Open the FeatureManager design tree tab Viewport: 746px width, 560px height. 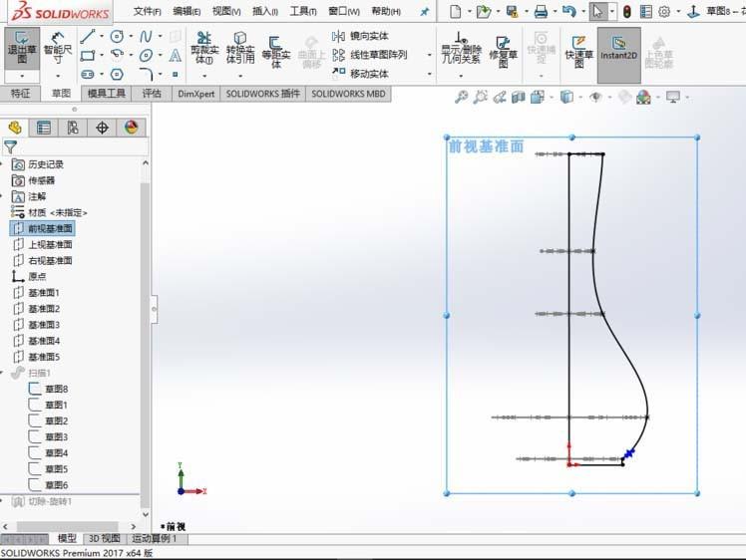pos(15,128)
